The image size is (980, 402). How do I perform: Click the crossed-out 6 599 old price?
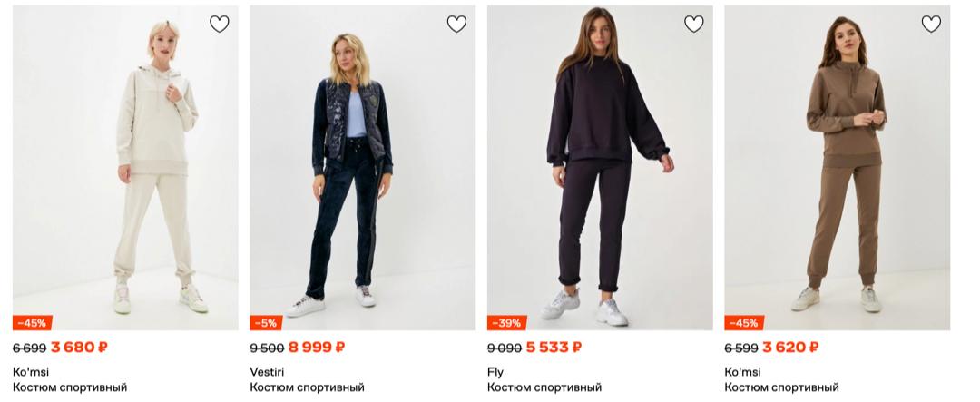741,348
